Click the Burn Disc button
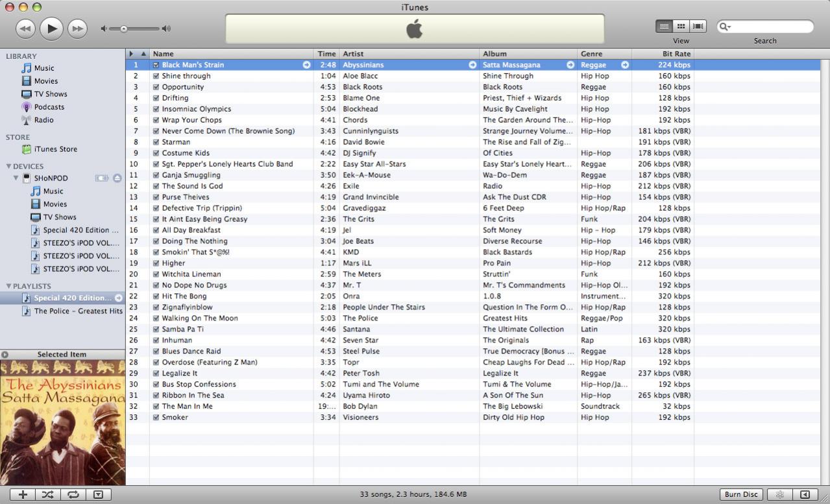 point(741,494)
